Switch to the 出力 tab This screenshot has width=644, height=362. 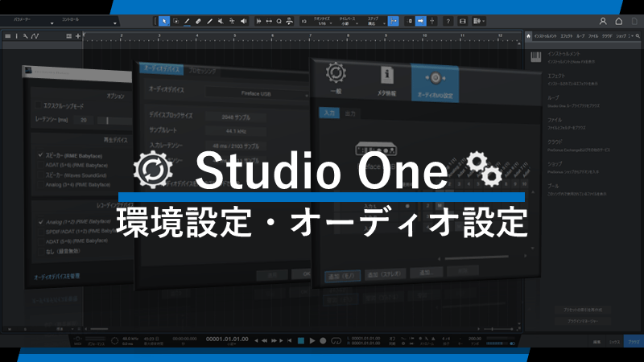click(x=350, y=113)
